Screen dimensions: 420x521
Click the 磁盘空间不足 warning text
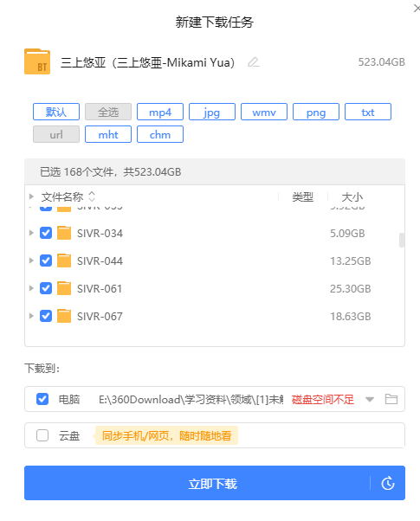point(322,399)
